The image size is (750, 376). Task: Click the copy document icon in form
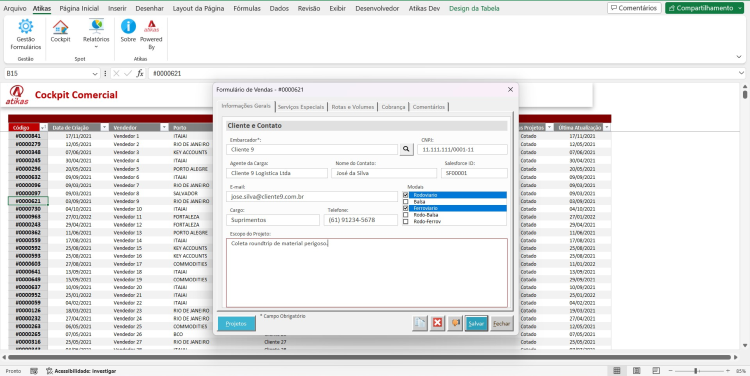(419, 323)
